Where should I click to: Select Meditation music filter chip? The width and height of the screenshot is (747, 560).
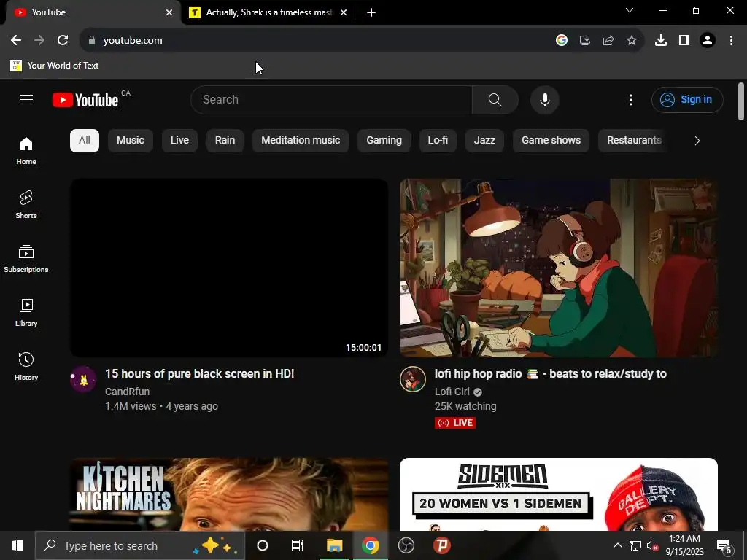(301, 141)
